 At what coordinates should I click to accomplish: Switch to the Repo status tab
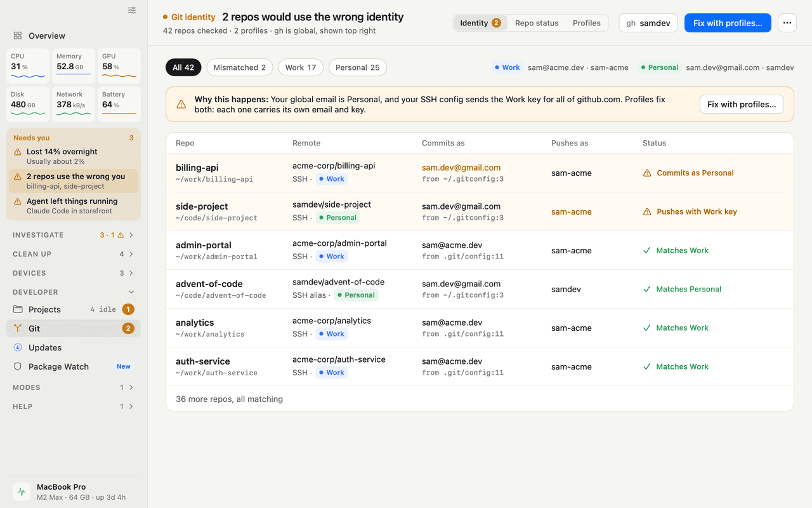[x=537, y=23]
